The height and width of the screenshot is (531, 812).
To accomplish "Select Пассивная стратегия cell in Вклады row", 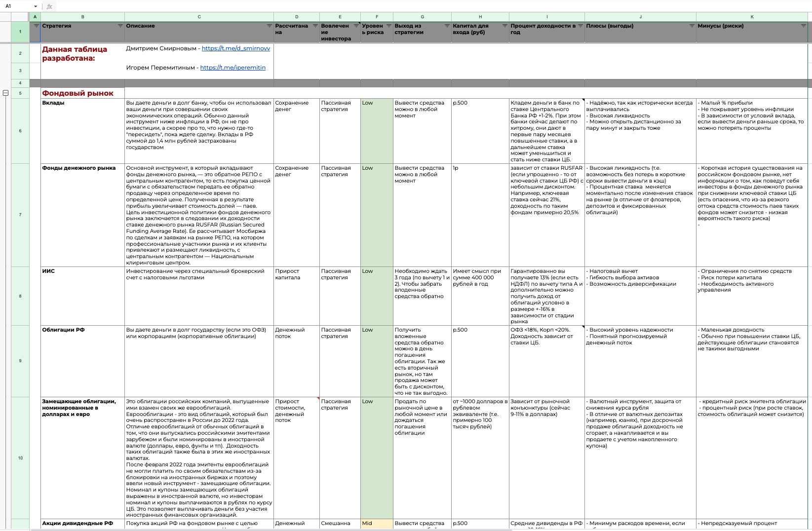I will 340,131.
